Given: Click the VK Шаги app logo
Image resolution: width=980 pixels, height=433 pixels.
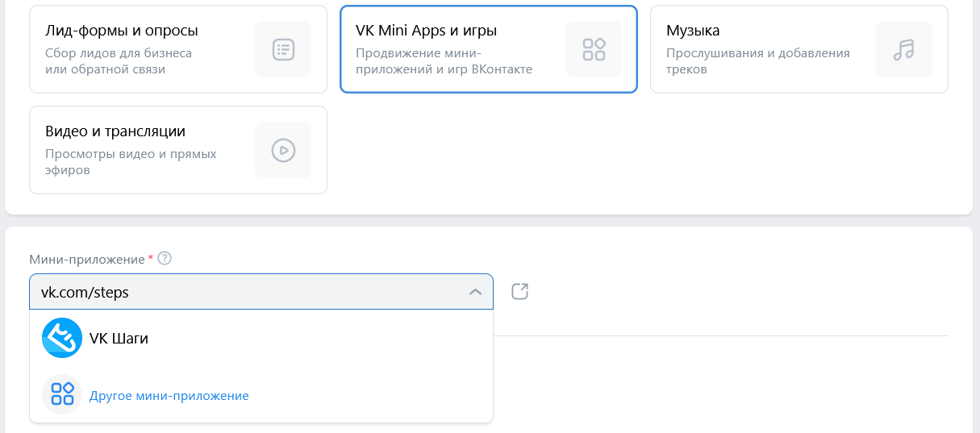Looking at the screenshot, I should tap(62, 339).
